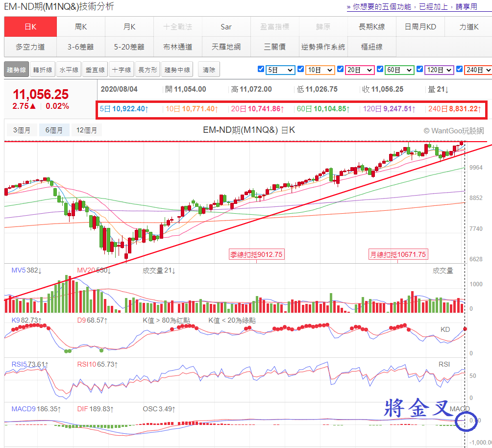
Task: Open the 60日 period dropdown
Action: point(399,70)
